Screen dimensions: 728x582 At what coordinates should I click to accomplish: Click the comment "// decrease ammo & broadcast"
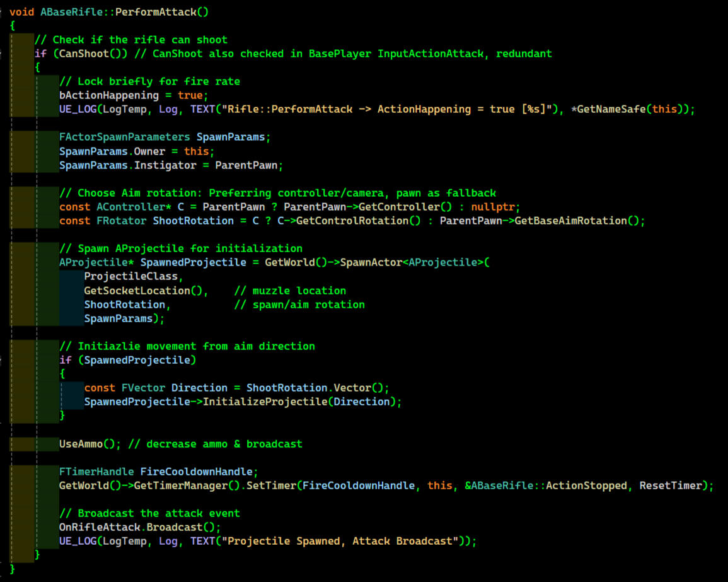(x=215, y=444)
